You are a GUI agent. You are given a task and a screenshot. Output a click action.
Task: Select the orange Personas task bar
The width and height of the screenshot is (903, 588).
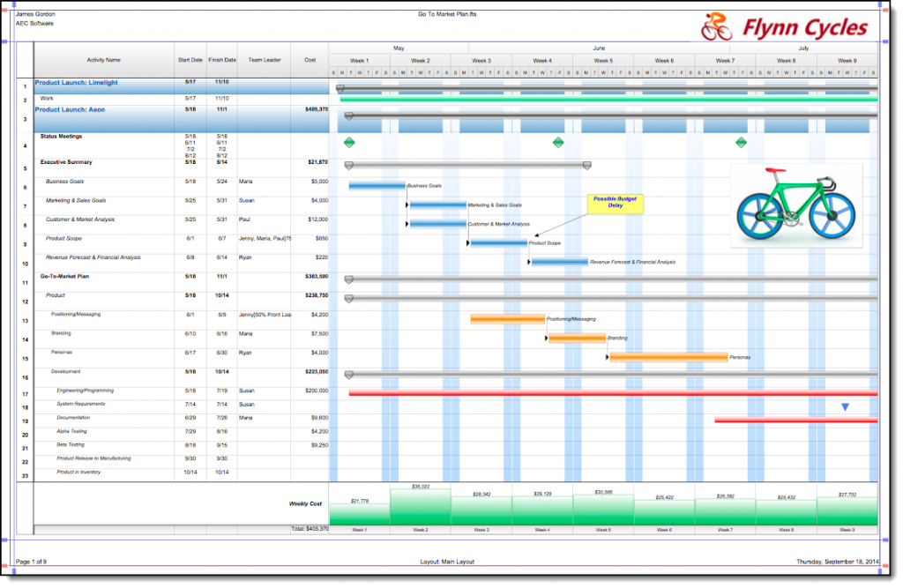(x=668, y=357)
